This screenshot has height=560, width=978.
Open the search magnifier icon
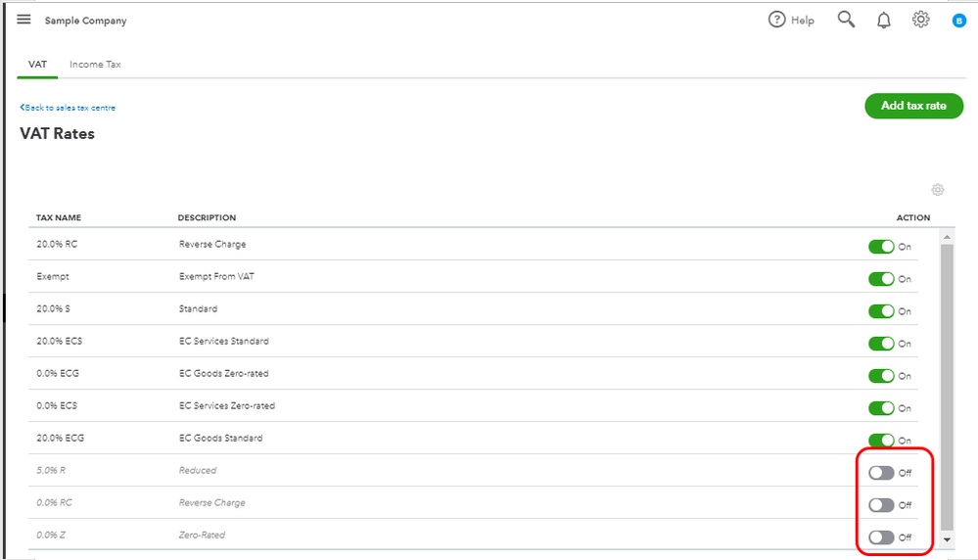click(x=846, y=20)
